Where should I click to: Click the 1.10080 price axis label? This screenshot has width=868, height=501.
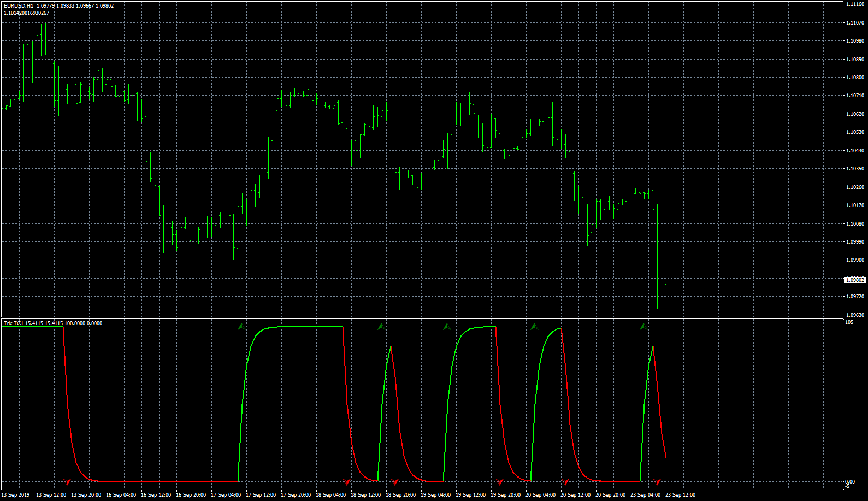[x=855, y=224]
